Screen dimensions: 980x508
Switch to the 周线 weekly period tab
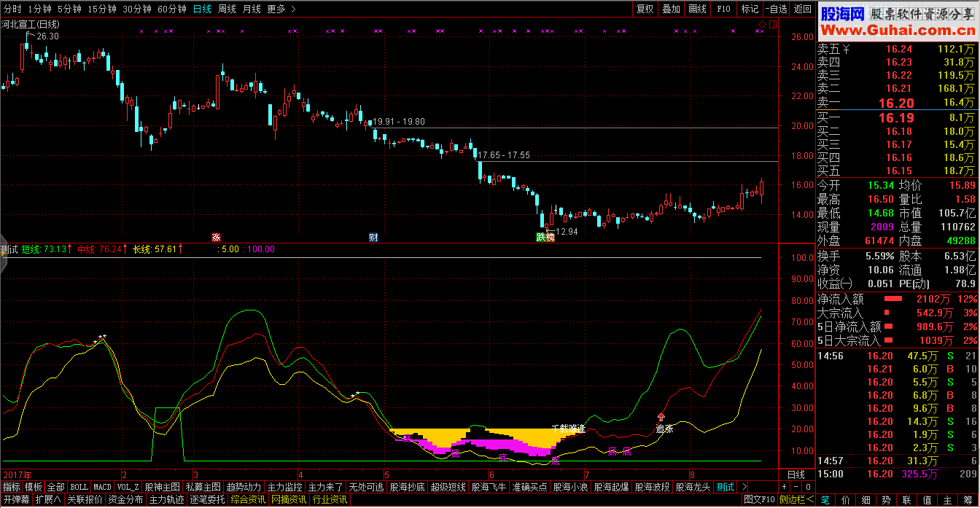pyautogui.click(x=227, y=9)
